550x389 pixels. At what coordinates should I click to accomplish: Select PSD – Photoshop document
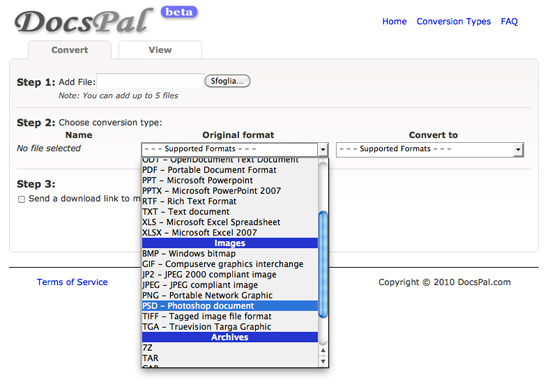230,306
